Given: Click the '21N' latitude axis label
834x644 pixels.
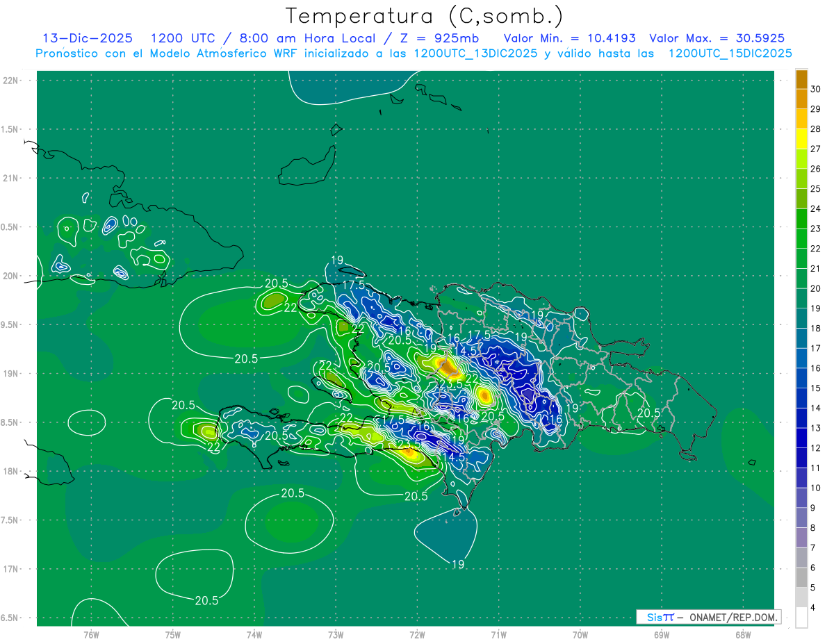Looking at the screenshot, I should point(12,179).
